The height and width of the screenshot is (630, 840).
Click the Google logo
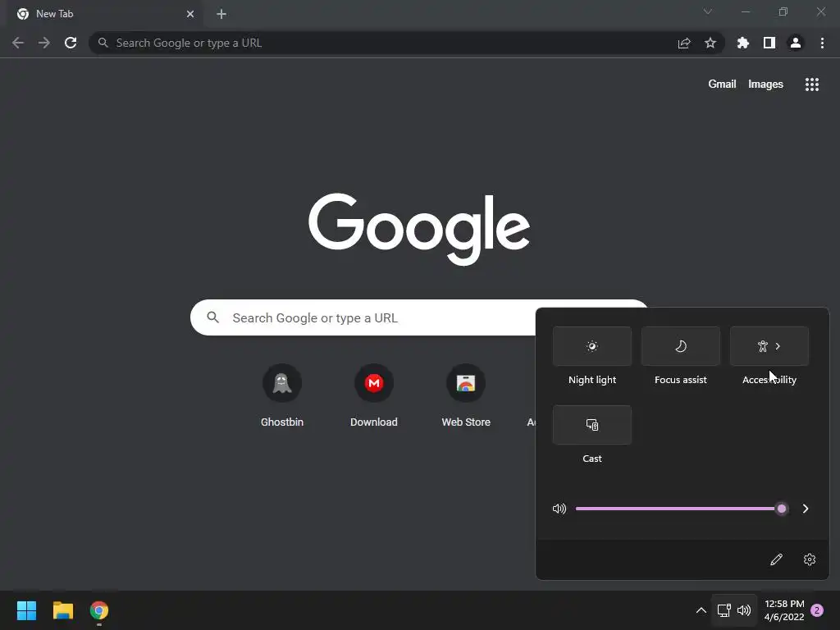pyautogui.click(x=419, y=230)
